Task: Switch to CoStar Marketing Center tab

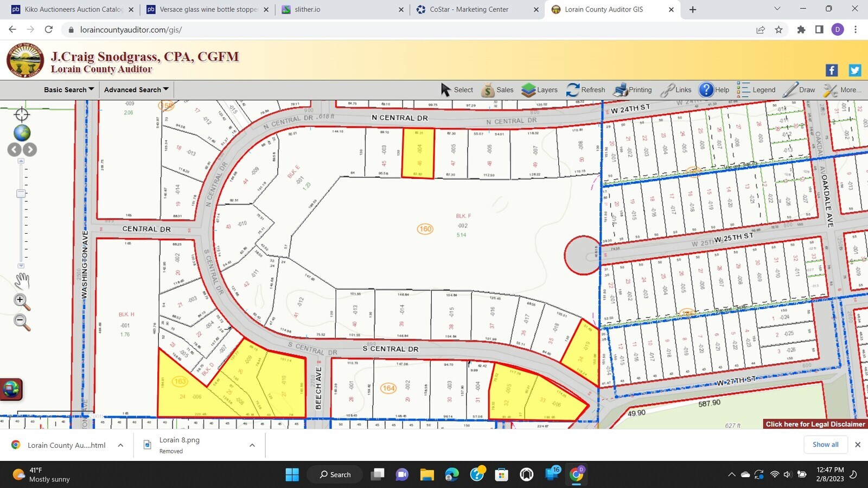Action: click(469, 9)
